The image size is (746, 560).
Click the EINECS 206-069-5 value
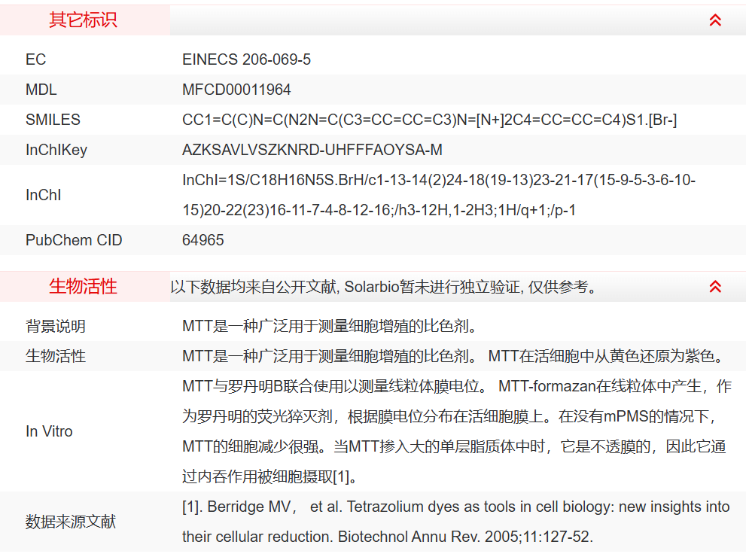(x=246, y=59)
